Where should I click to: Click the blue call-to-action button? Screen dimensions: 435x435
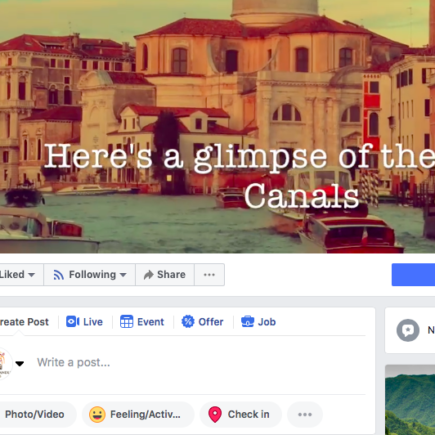click(413, 275)
